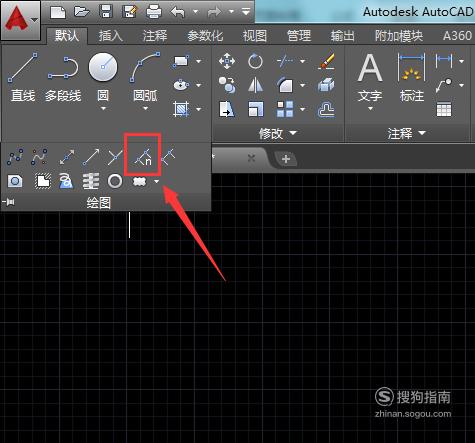Select the Measure point tool
475x443 pixels.
(168, 157)
